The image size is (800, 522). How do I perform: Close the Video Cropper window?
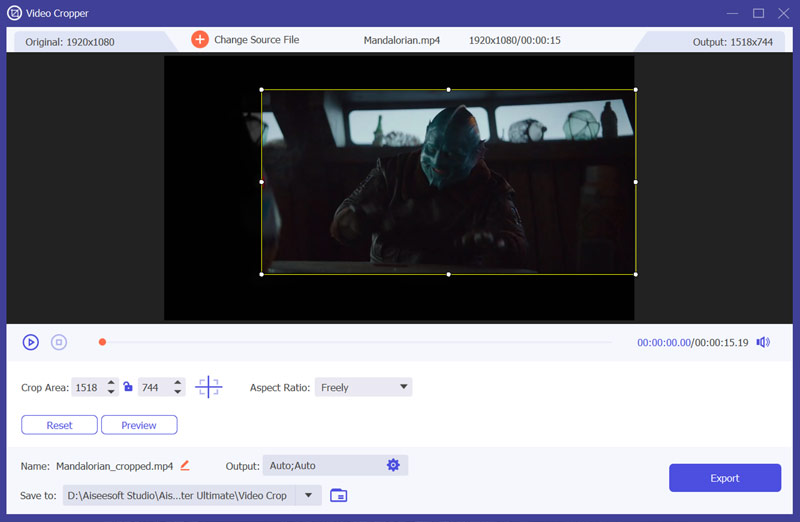point(784,13)
